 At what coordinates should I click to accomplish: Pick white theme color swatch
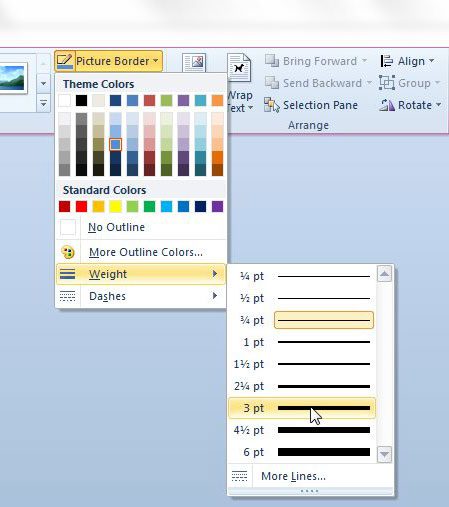(65, 100)
